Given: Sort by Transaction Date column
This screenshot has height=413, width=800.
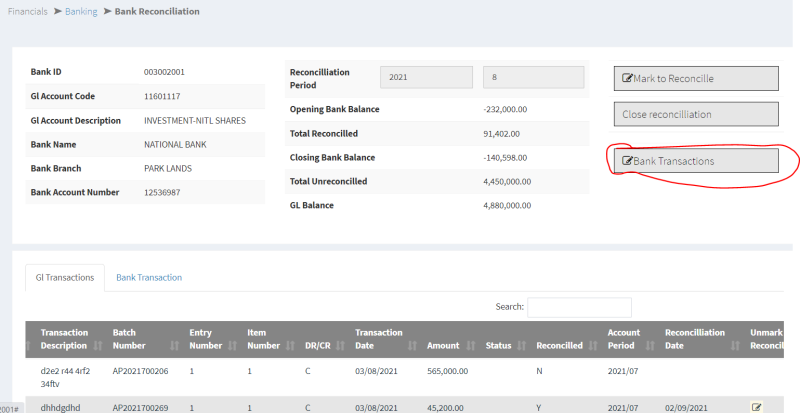Looking at the screenshot, I should click(x=378, y=339).
